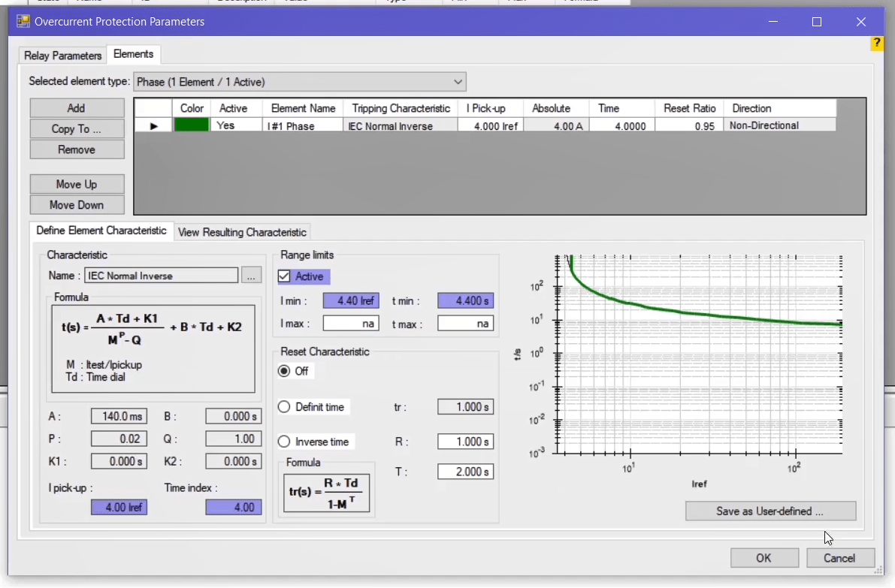Screen dimensions: 895x588
Task: Click the row selector arrow for I#1 Phase
Action: pos(153,126)
